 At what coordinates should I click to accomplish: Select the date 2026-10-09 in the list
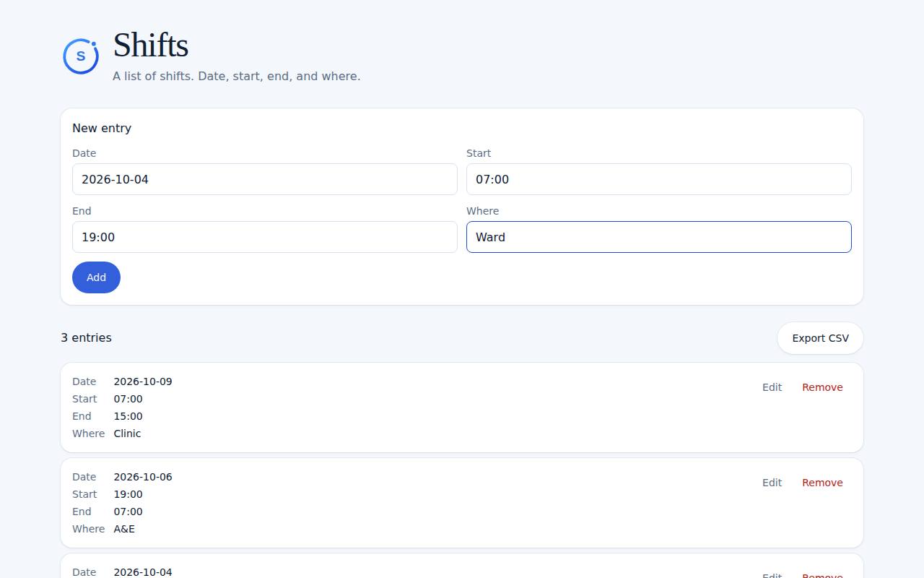[143, 381]
